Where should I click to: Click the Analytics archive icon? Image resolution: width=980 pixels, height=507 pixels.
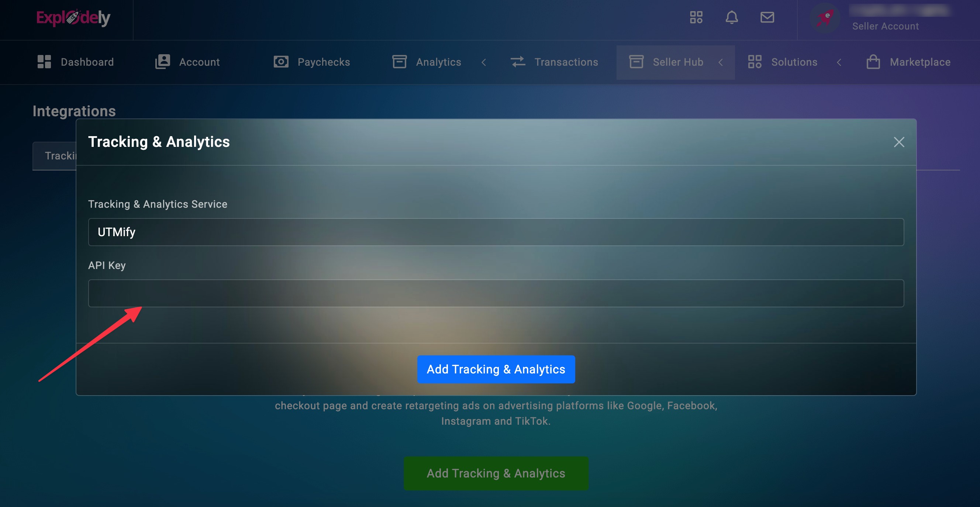tap(400, 62)
